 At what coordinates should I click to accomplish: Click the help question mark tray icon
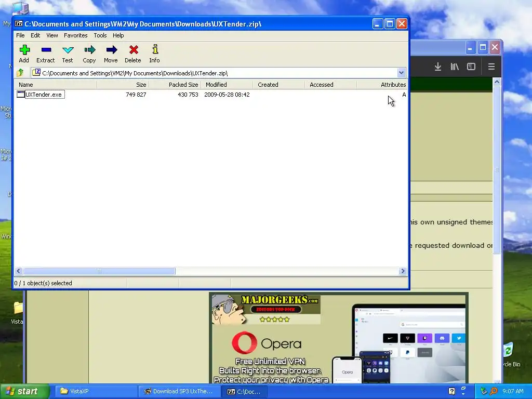(451, 391)
